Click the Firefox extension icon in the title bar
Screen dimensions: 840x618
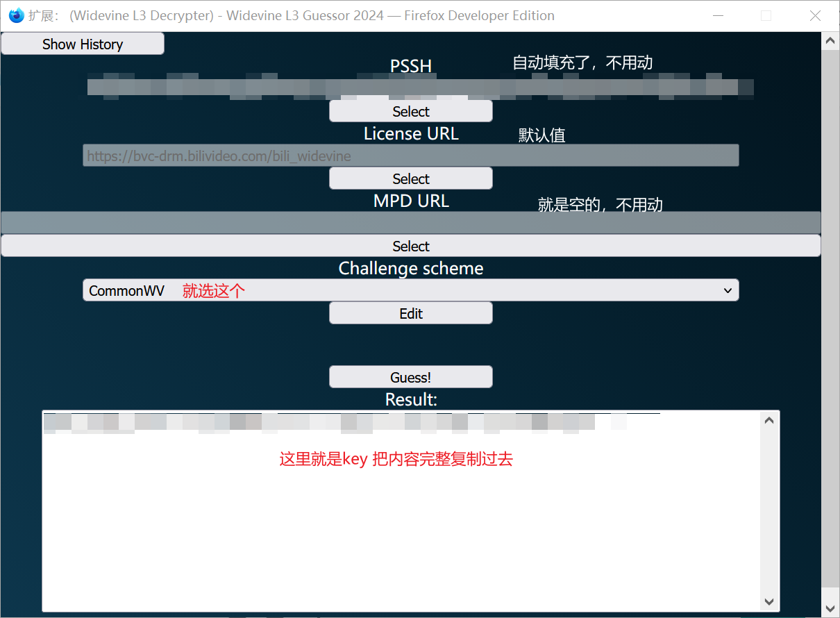click(x=15, y=15)
